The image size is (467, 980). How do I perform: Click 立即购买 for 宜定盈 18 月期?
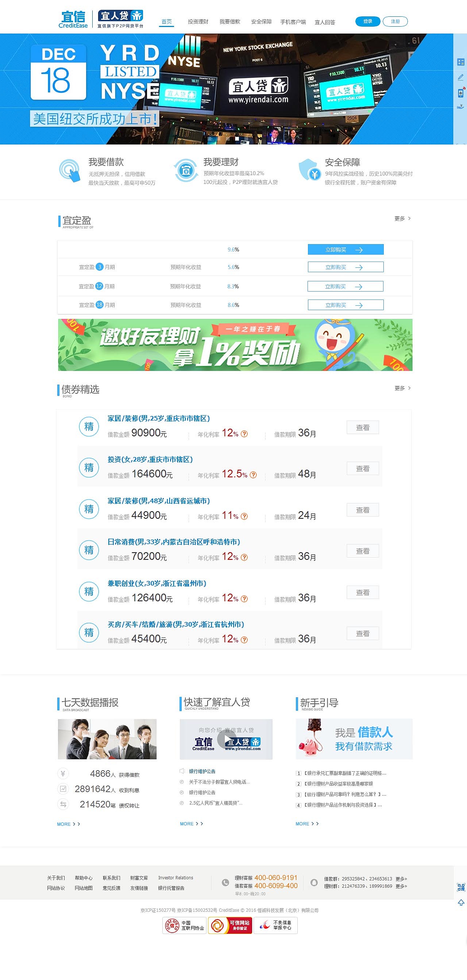tap(345, 305)
